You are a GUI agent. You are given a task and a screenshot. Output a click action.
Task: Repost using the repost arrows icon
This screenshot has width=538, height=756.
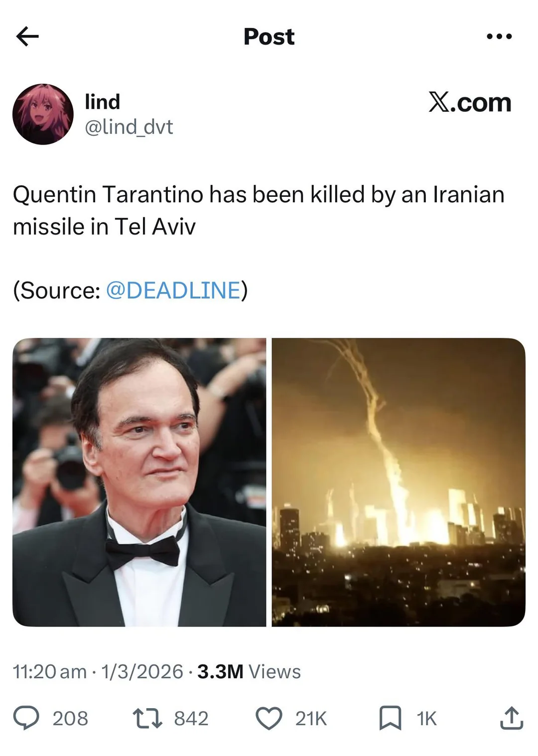[147, 718]
